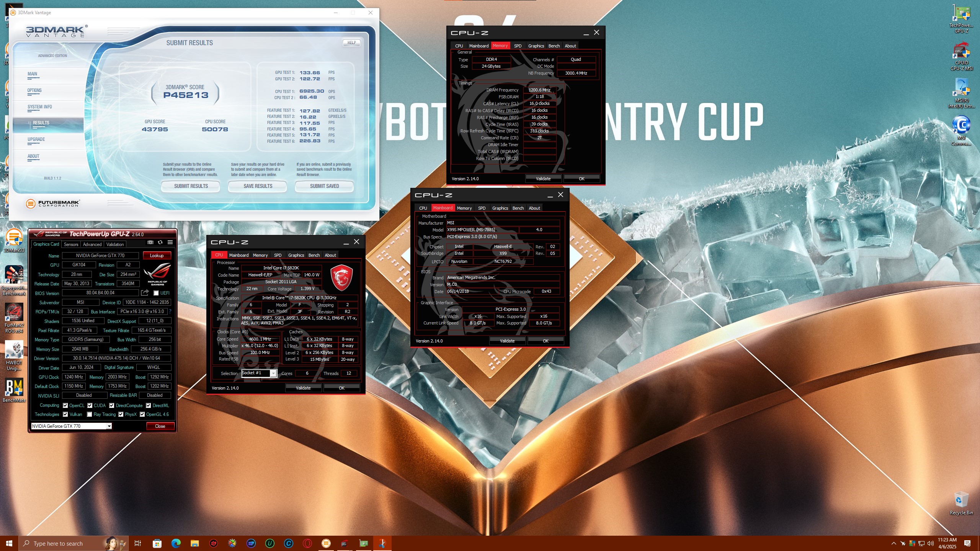Image resolution: width=980 pixels, height=551 pixels.
Task: Open SPD tab in CPU-Z Memory window
Action: pyautogui.click(x=518, y=46)
